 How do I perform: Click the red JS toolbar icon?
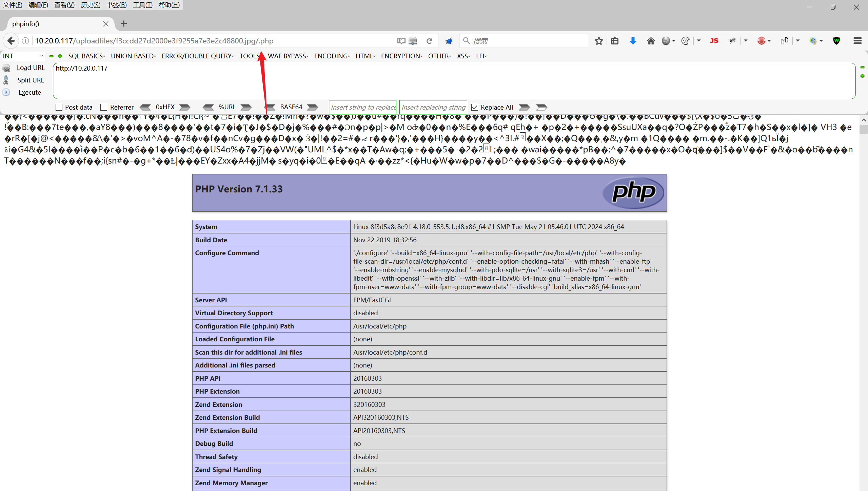tap(714, 41)
